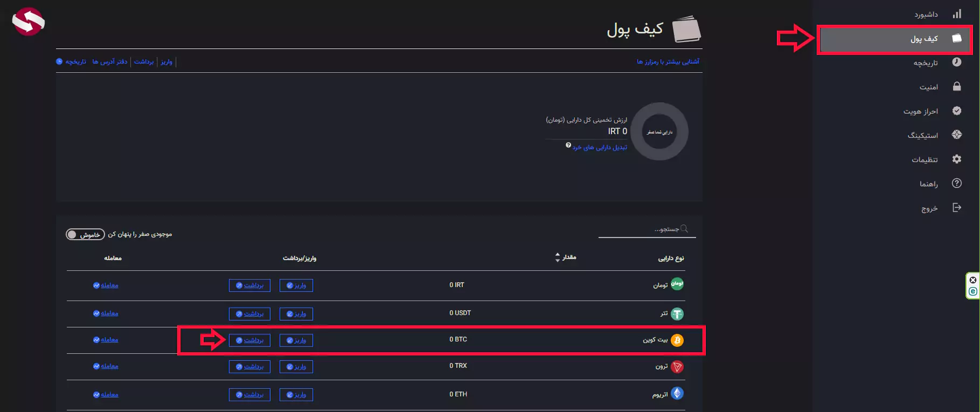Open the تنظیمات menu item
Viewport: 980px width, 412px height.
925,160
